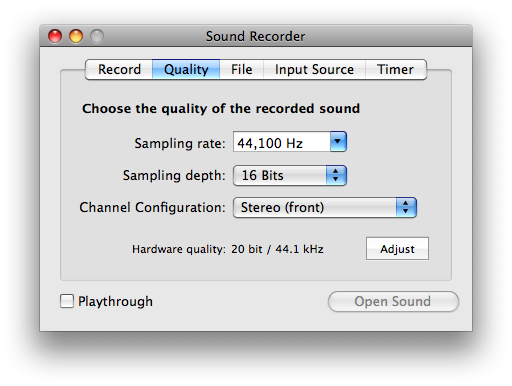Click the Open Sound button
The width and height of the screenshot is (512, 386).
pos(393,301)
